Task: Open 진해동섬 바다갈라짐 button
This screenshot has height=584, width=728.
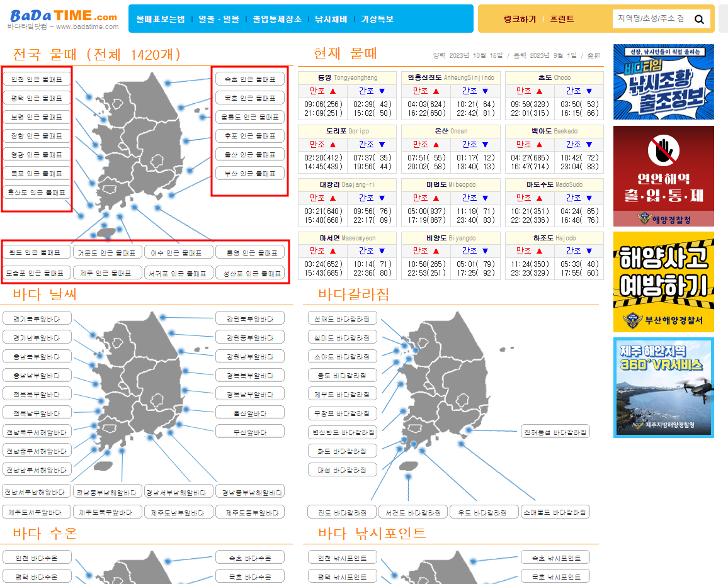Action: 555,432
